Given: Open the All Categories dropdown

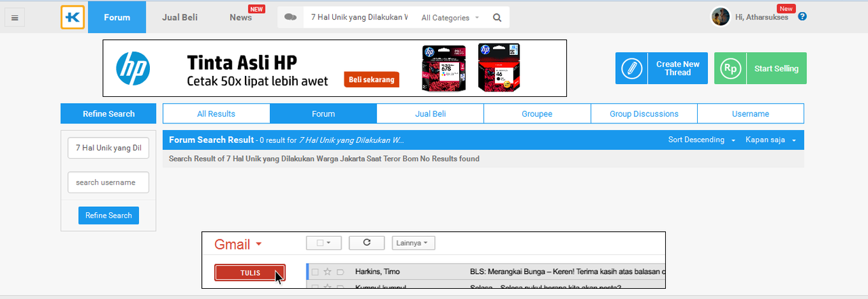Looking at the screenshot, I should pos(450,18).
